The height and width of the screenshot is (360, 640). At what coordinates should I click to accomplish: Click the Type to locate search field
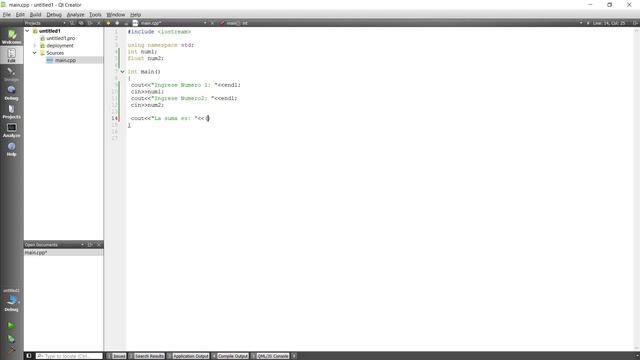click(69, 356)
